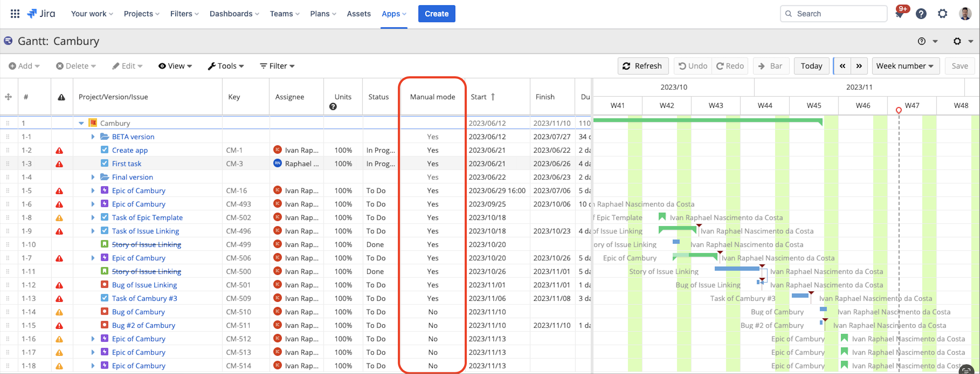Click inside the Search field
980x374 pixels.
(833, 13)
